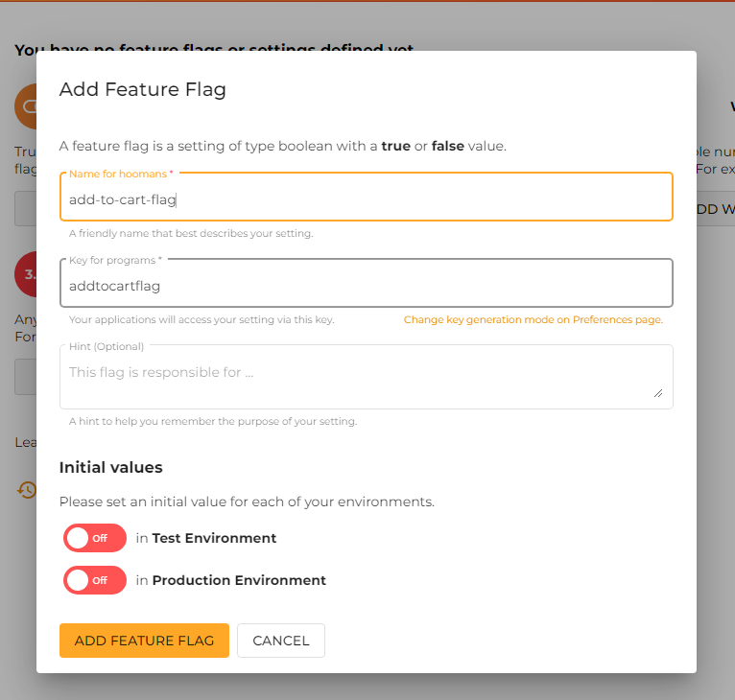Click the Key for programs input
735x700 pixels.
tap(366, 285)
